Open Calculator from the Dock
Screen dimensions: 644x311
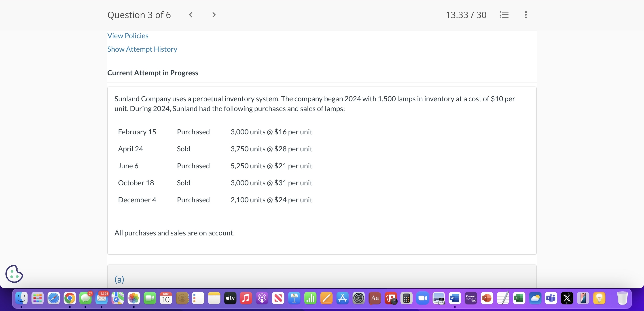click(x=406, y=298)
